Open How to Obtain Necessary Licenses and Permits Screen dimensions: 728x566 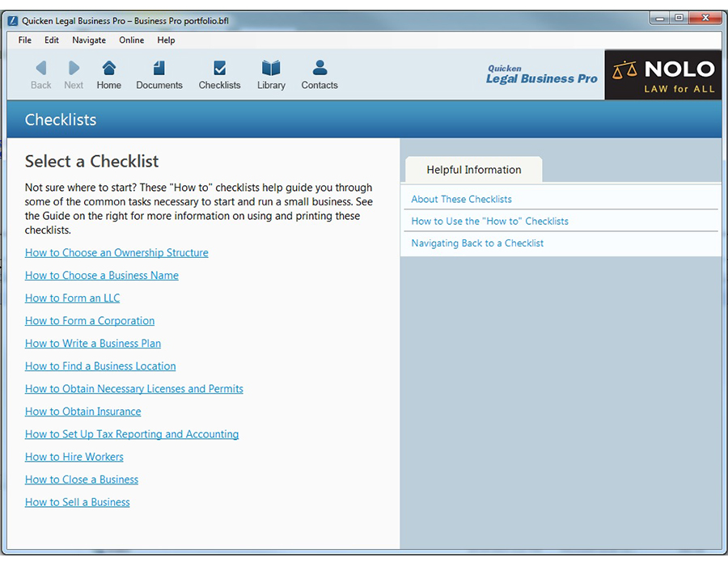(134, 389)
